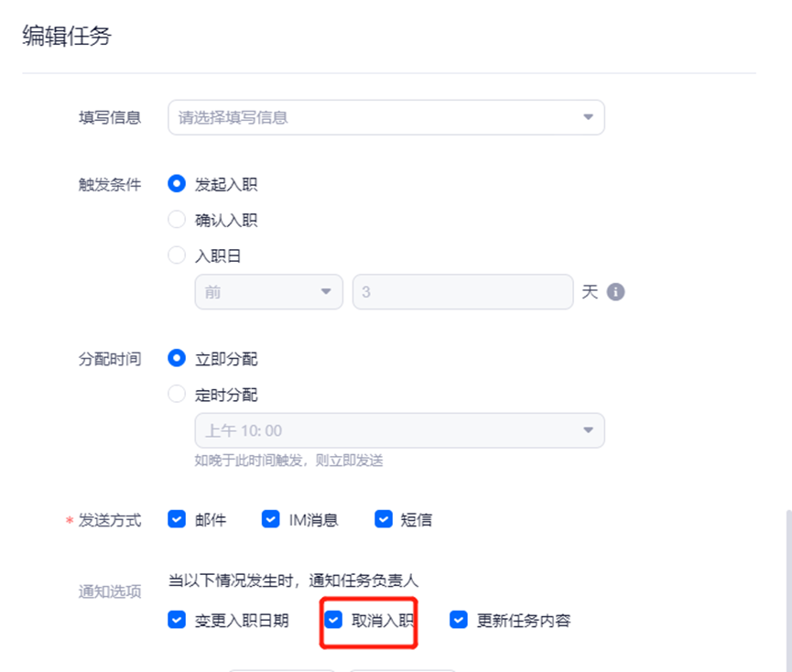Select the 发起入职 radio button
792x672 pixels.
click(x=177, y=184)
